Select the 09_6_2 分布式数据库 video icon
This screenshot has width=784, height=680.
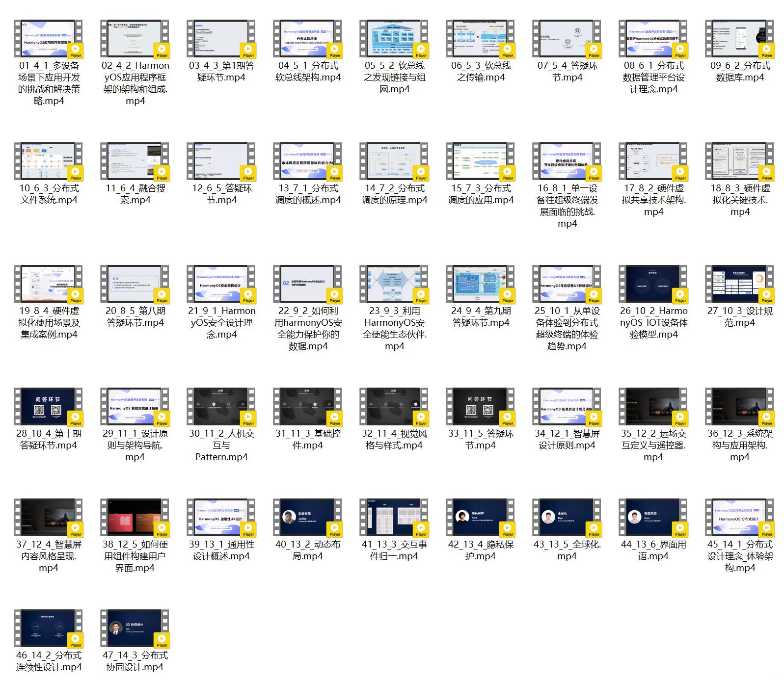pyautogui.click(x=739, y=39)
